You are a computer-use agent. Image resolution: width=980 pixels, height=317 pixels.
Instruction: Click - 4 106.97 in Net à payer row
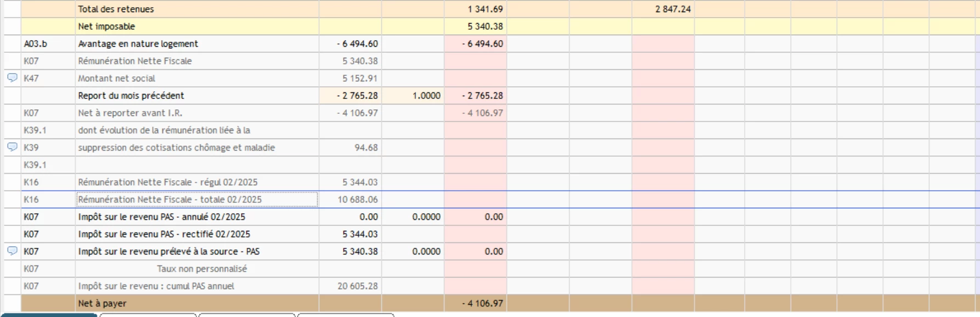[x=482, y=303]
